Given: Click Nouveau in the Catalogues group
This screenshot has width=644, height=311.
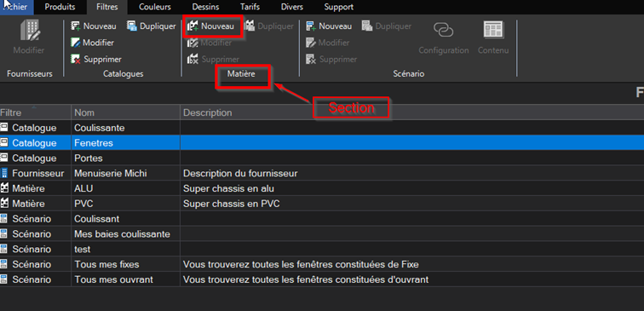Looking at the screenshot, I should [x=94, y=26].
